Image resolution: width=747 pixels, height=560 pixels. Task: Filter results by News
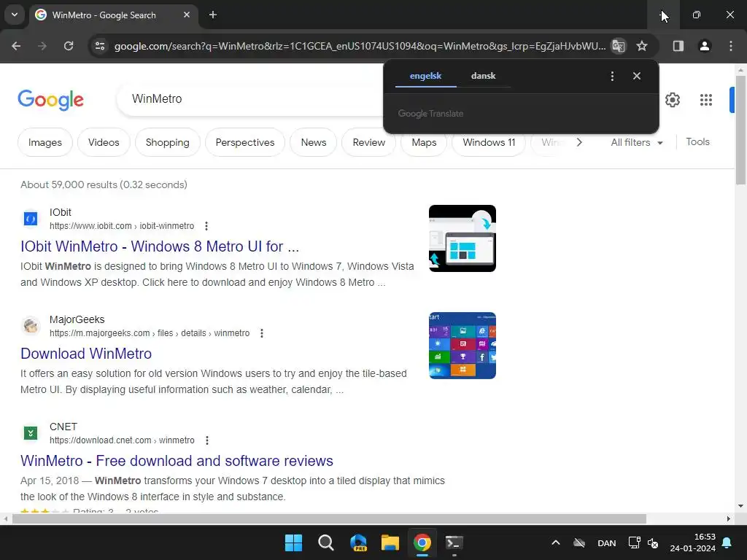(x=314, y=142)
